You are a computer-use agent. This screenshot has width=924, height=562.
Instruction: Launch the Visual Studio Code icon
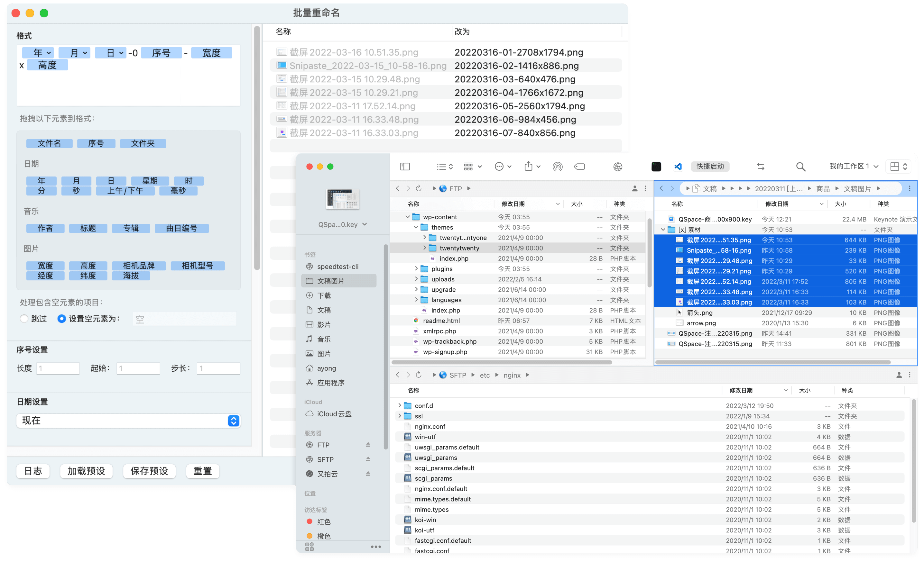[x=678, y=166]
